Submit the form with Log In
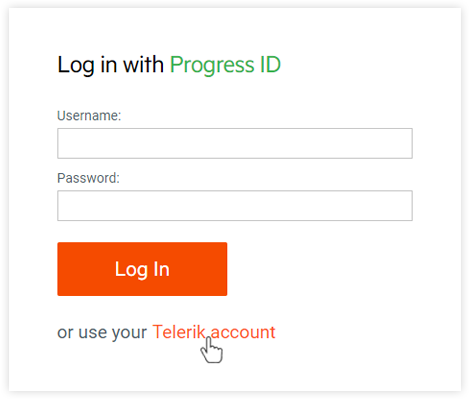 [142, 269]
